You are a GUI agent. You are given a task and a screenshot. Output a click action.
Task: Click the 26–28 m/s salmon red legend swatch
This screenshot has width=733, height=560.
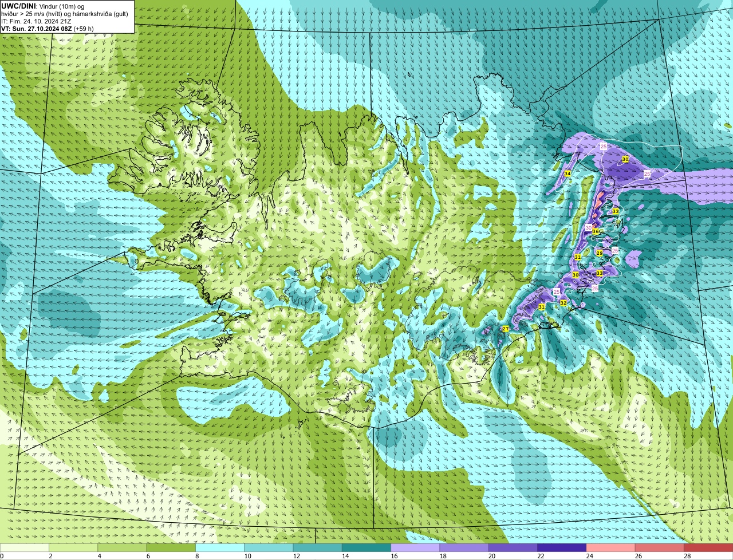660,548
